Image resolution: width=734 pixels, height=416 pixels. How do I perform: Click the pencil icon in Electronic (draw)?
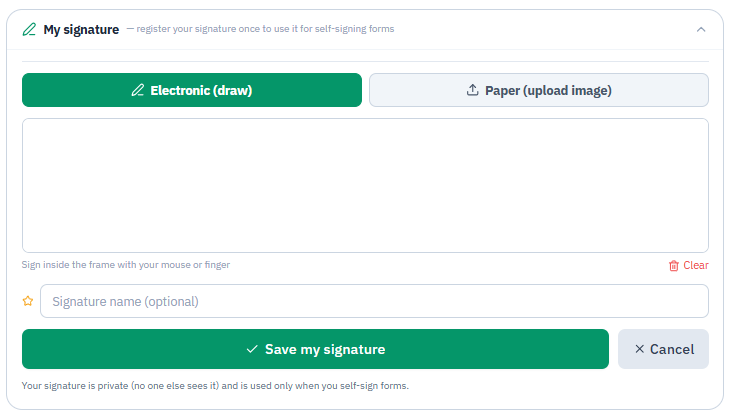pos(138,90)
